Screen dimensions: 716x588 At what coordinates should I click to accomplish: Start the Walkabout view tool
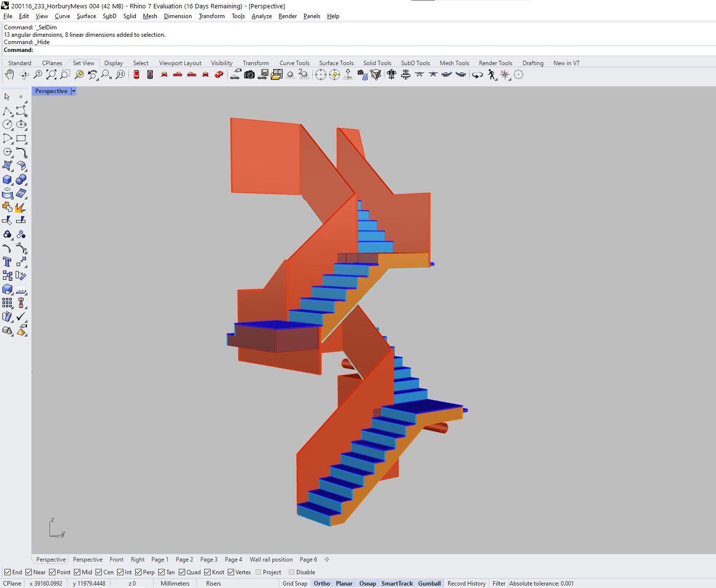click(491, 74)
